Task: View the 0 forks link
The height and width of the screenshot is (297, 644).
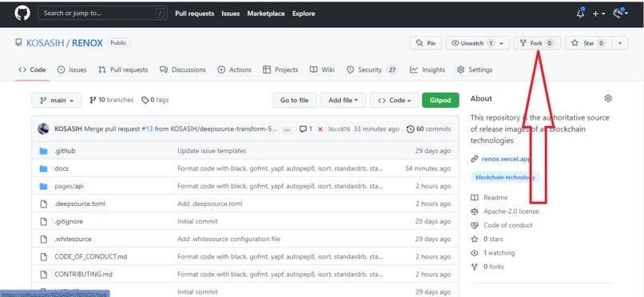Action: tap(487, 267)
